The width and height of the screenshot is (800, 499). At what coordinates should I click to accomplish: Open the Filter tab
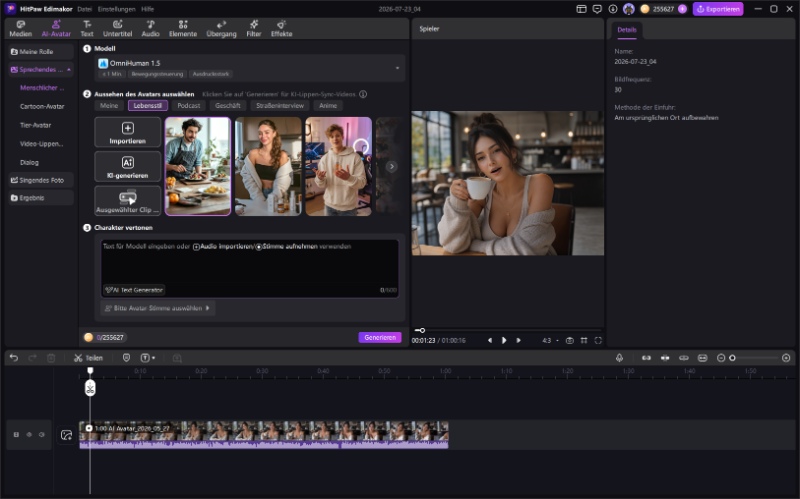tap(254, 29)
